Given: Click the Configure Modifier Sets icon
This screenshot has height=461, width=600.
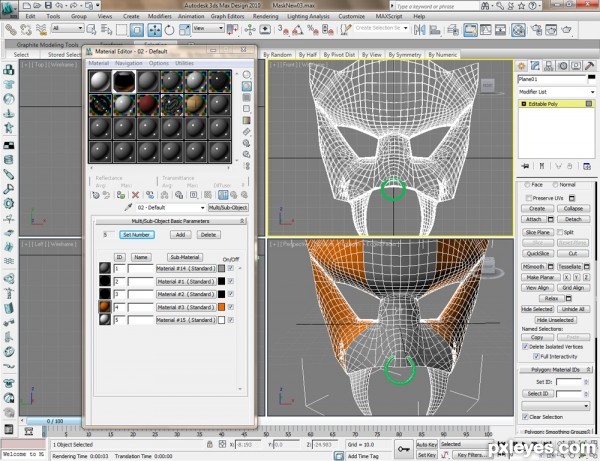Looking at the screenshot, I should tap(587, 166).
